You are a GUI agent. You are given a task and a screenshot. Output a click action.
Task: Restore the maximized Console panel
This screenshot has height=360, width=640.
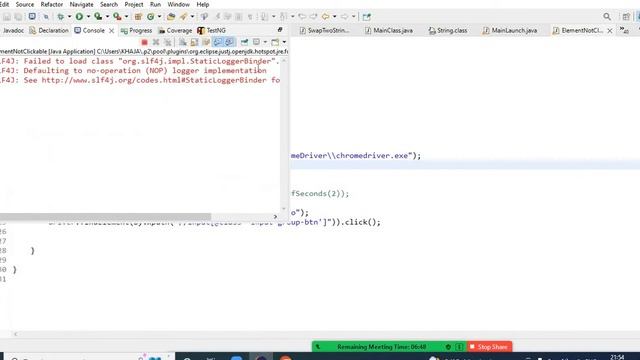pos(280,30)
